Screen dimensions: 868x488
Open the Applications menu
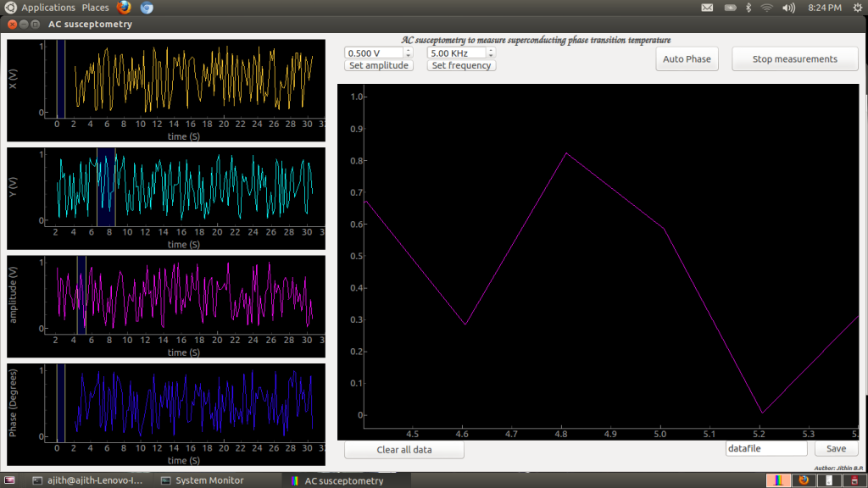point(48,8)
